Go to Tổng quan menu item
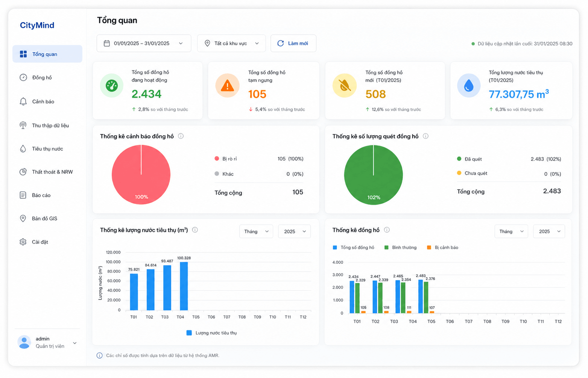This screenshot has width=588, height=378. coord(47,54)
